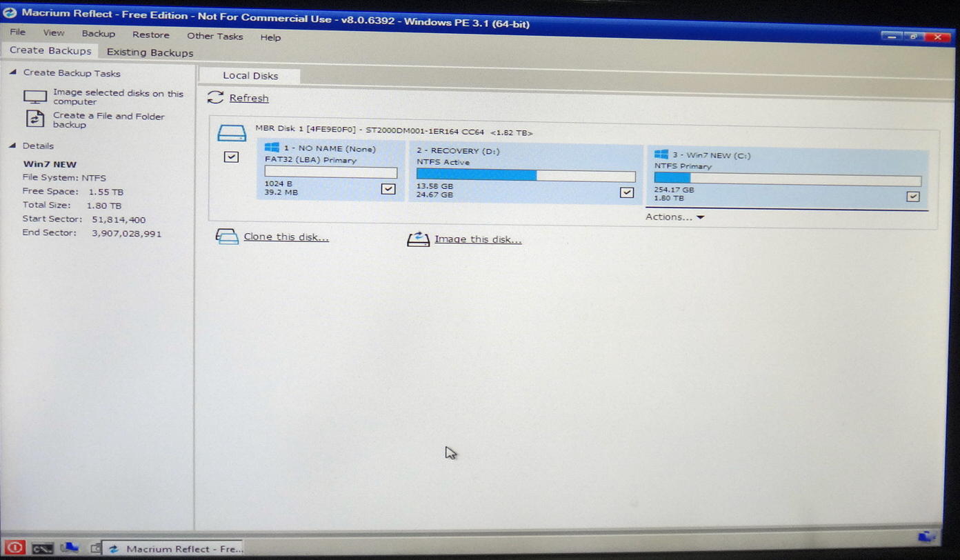Click the Win7 NEW heading in Details
Viewport: 960px width, 560px height.
(x=50, y=164)
